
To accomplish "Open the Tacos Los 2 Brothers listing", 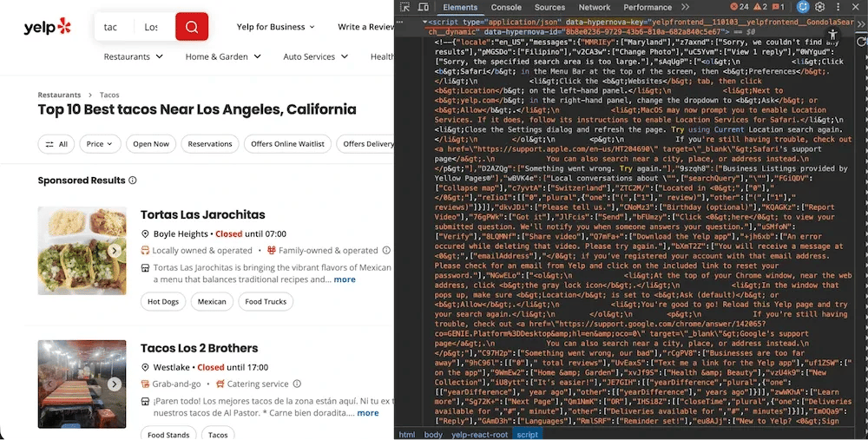I will tap(199, 348).
